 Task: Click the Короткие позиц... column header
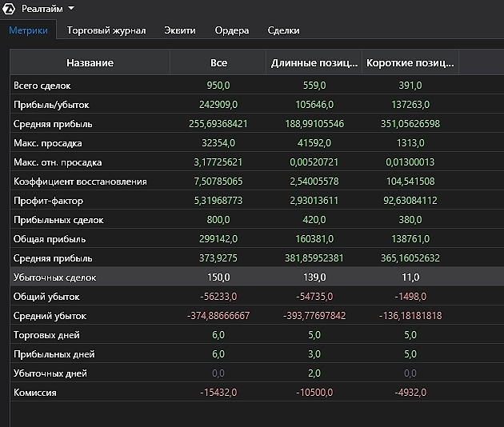[x=410, y=62]
